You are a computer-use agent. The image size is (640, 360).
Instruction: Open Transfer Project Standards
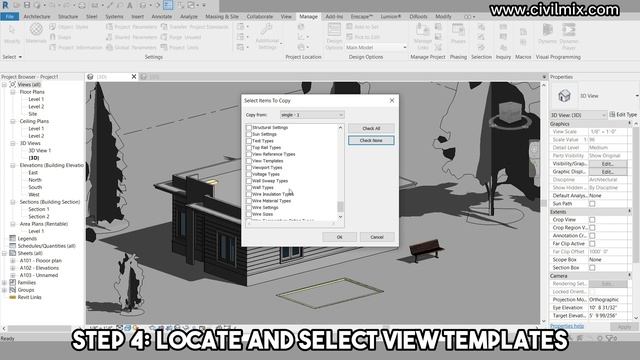(194, 27)
